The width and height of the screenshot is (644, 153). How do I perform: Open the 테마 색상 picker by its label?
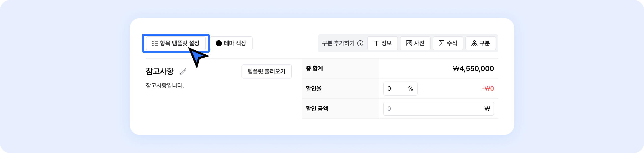pyautogui.click(x=235, y=43)
